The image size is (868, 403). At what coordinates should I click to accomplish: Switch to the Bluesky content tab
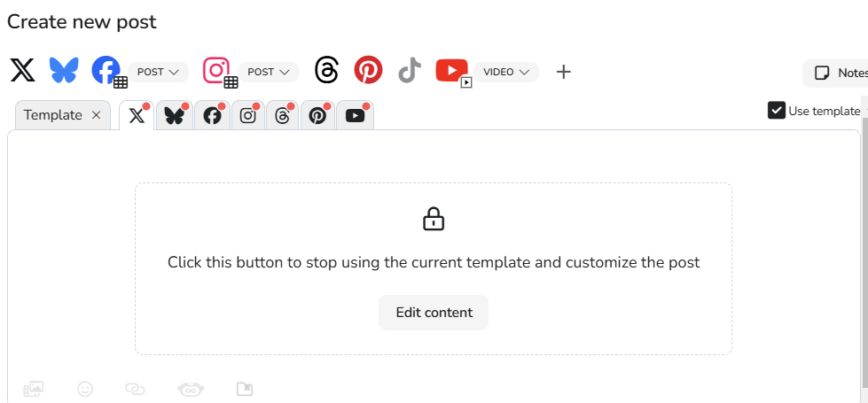click(175, 115)
